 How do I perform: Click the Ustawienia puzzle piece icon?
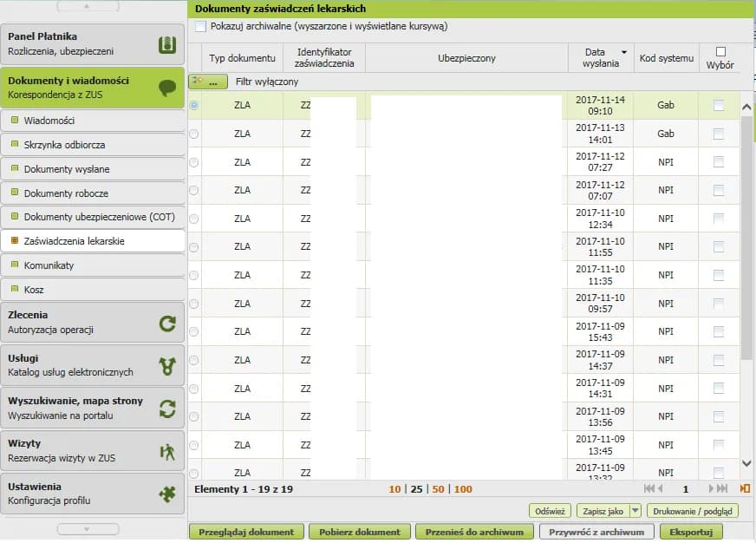167,494
